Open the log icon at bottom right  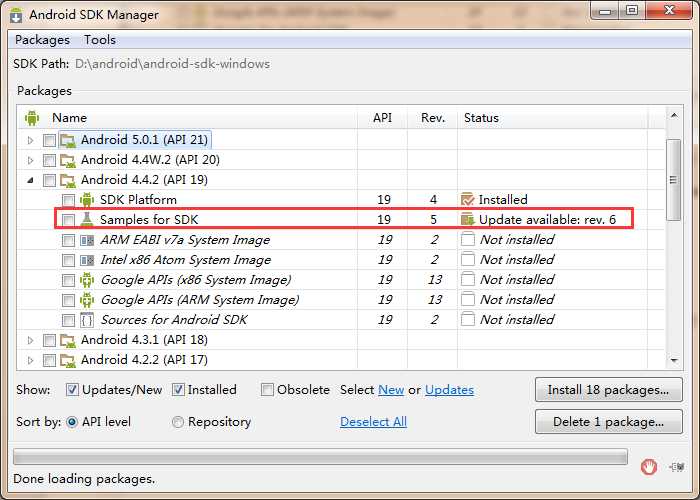677,467
